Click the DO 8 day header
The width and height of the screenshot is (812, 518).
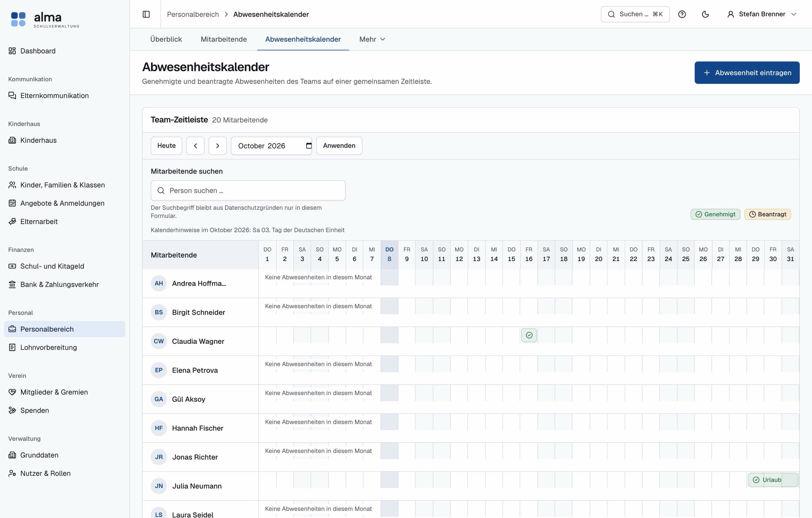coord(389,255)
